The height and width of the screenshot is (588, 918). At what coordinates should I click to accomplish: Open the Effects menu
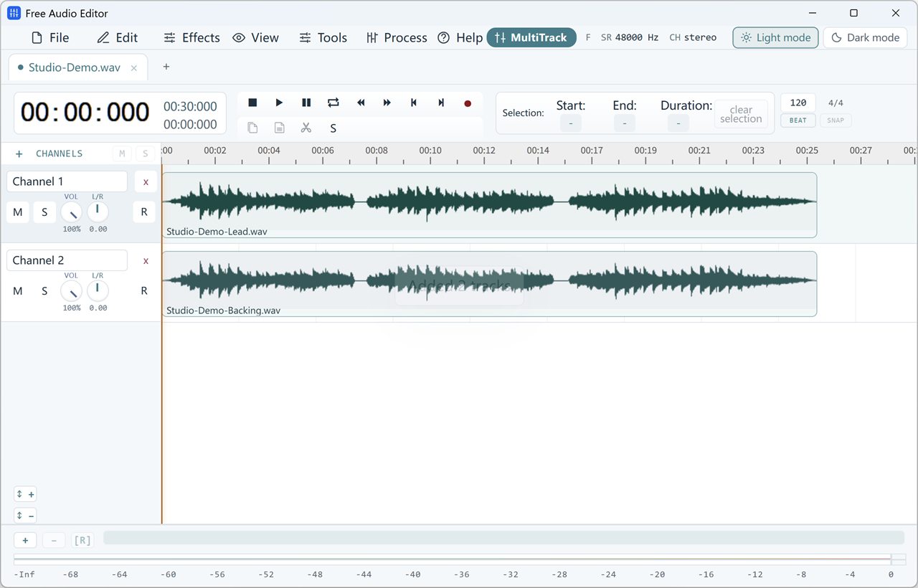(191, 38)
